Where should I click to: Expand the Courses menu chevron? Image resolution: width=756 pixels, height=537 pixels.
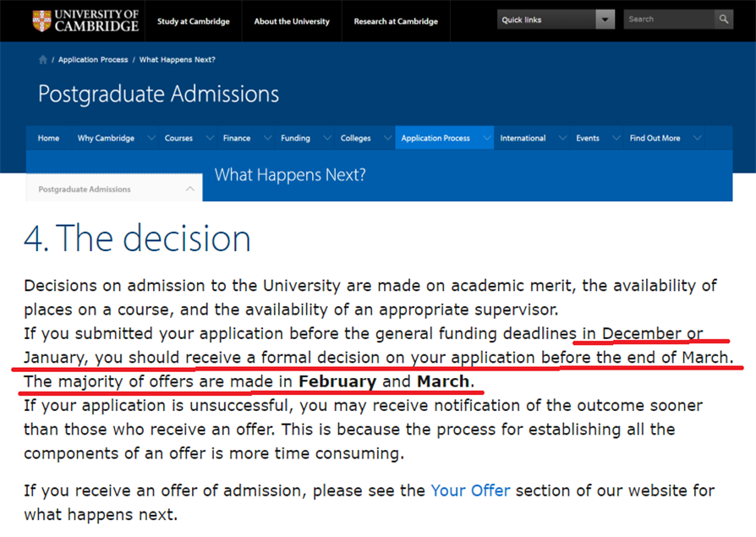[209, 138]
